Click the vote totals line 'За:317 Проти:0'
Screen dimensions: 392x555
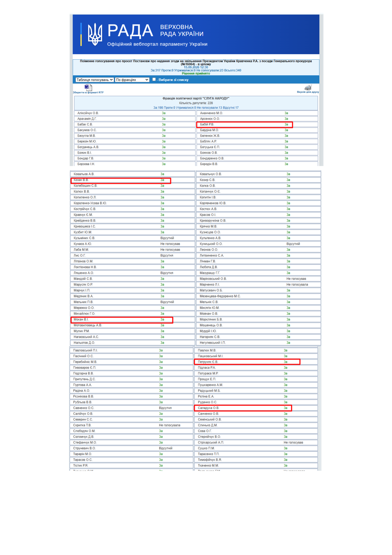coord(196,70)
